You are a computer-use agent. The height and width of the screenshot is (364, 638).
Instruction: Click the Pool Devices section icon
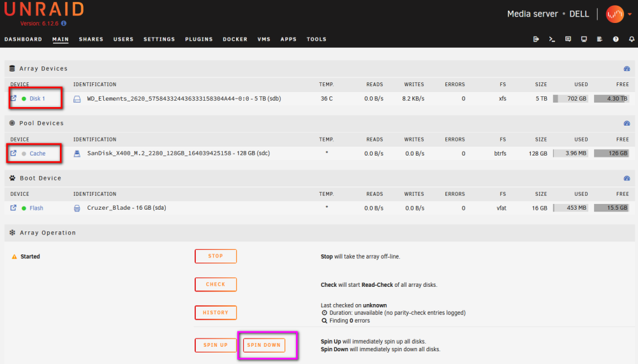click(x=12, y=123)
